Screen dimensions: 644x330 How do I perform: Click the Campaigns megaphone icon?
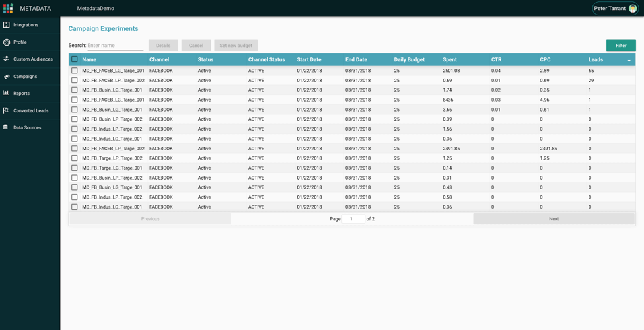(6, 77)
